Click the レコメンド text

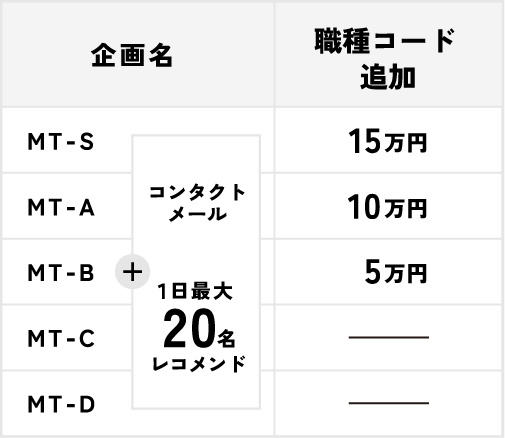point(199,364)
